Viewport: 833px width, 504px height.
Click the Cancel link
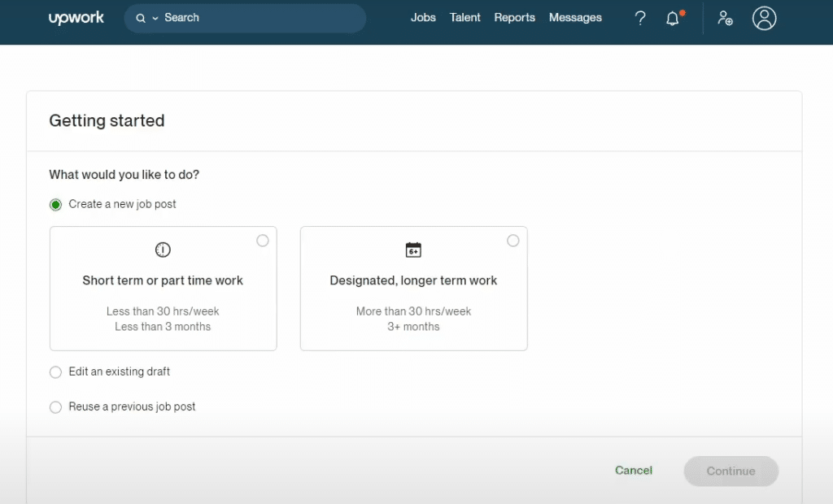pos(633,470)
